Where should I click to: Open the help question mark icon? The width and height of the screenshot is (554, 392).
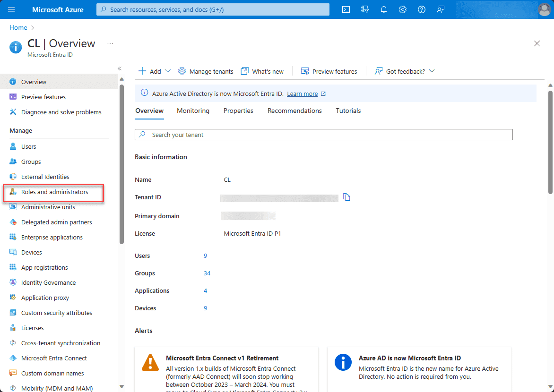pyautogui.click(x=422, y=9)
